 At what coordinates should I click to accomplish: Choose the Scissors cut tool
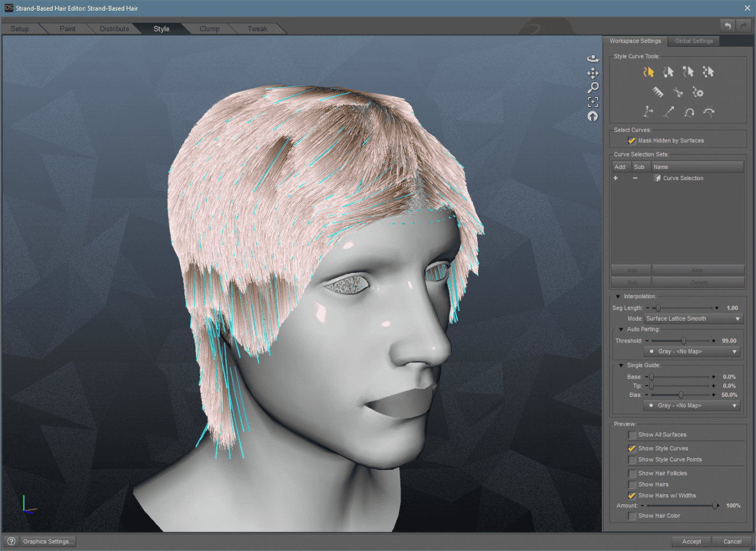tap(678, 93)
